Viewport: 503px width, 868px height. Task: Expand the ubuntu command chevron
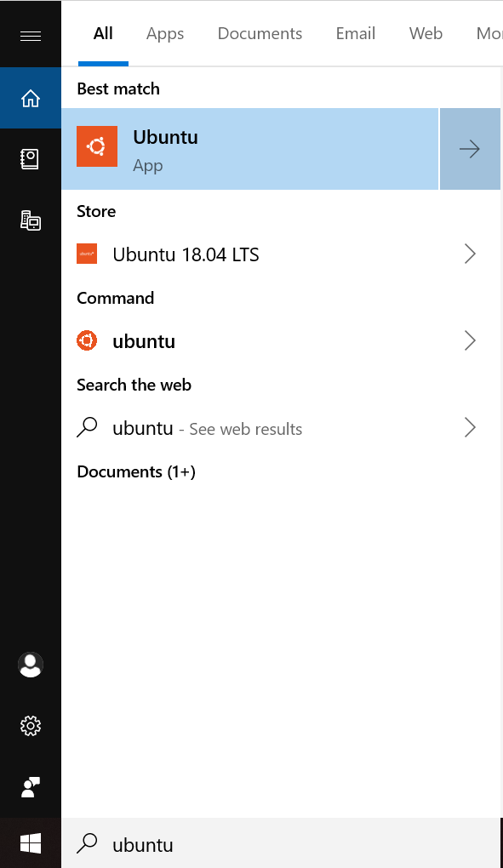pos(470,341)
